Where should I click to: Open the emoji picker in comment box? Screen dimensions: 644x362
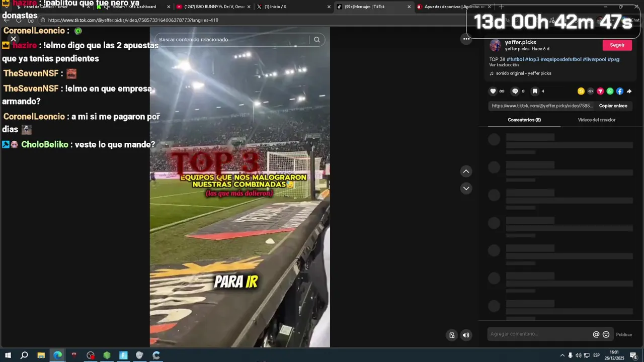tap(606, 334)
